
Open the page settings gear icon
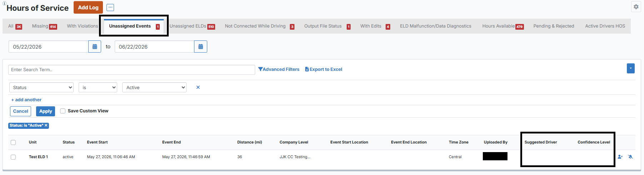click(636, 7)
